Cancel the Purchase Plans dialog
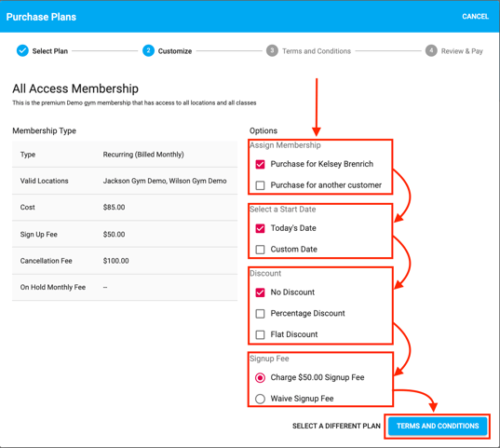500x448 pixels. 475,17
